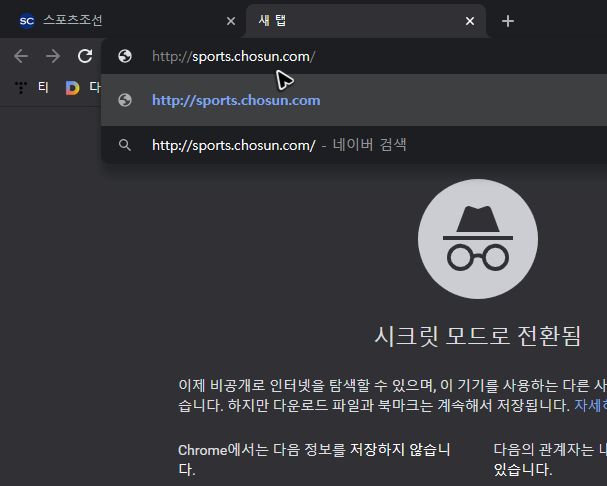Screen dimensions: 607x486
Task: Close the 새 탭 tab
Action: pos(470,21)
